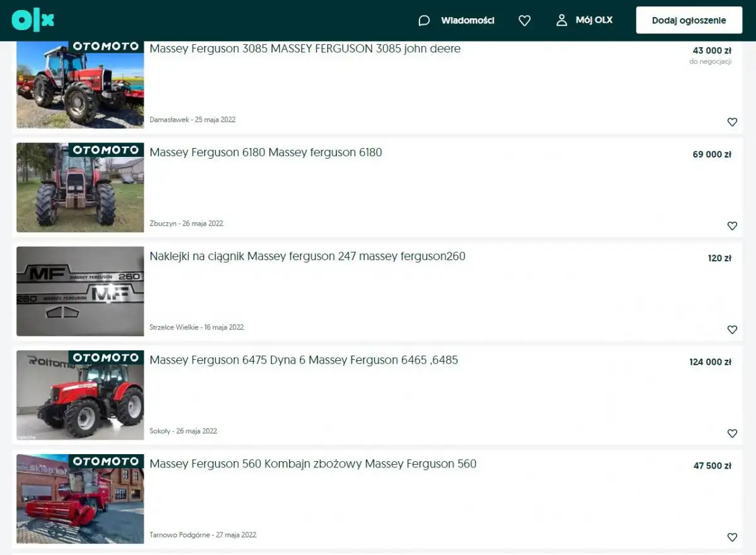Click the 3085 tractor photo thumbnail
Viewport: 756px width, 555px height.
click(x=80, y=84)
